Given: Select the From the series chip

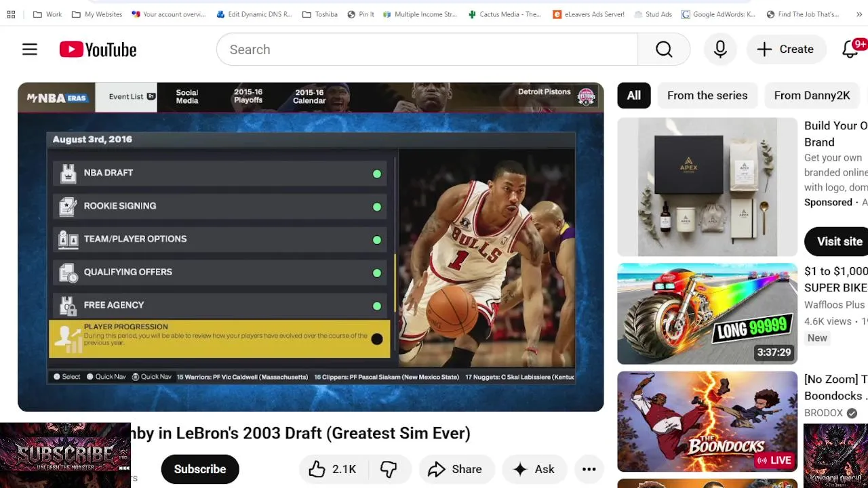Looking at the screenshot, I should (707, 96).
